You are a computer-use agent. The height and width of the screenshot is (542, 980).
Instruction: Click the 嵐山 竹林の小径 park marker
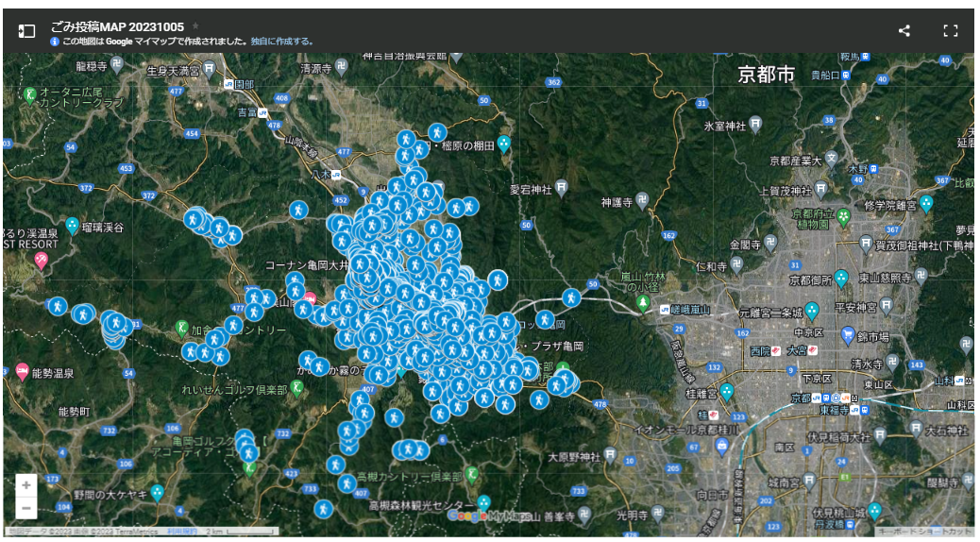pyautogui.click(x=643, y=303)
